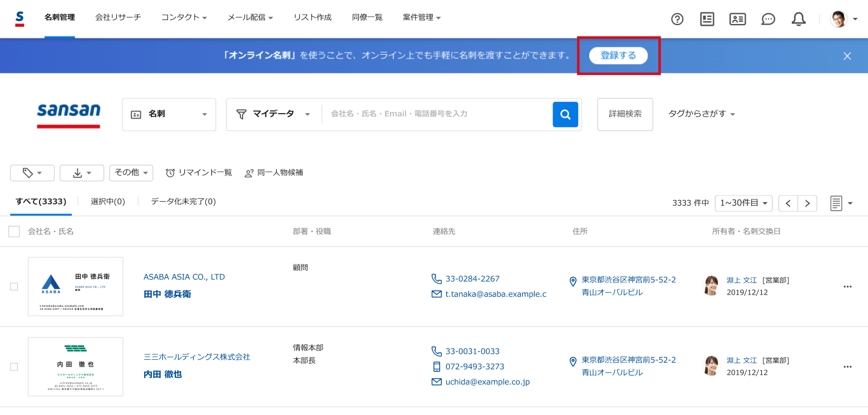Open the chat message bubble icon
Viewport: 868px width, 415px height.
pyautogui.click(x=768, y=19)
